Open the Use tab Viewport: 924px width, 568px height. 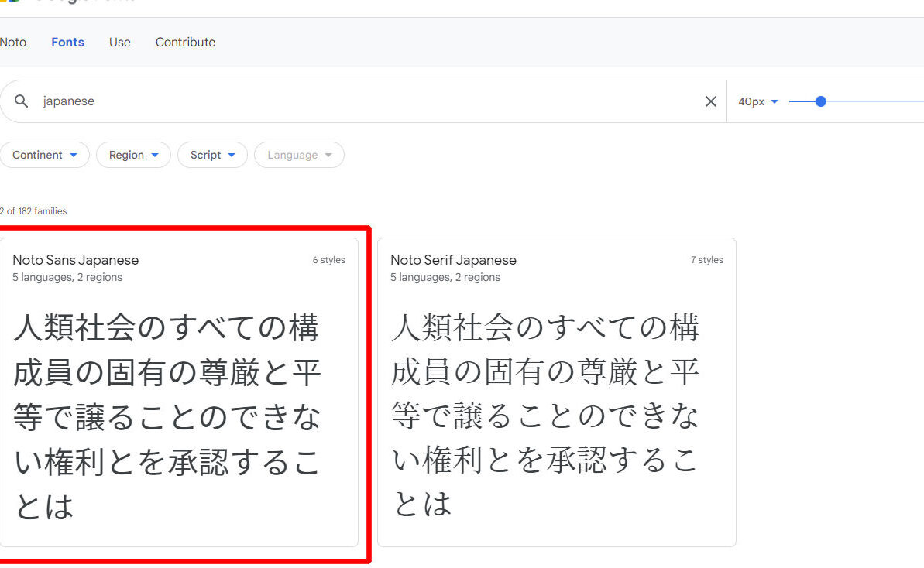[120, 43]
